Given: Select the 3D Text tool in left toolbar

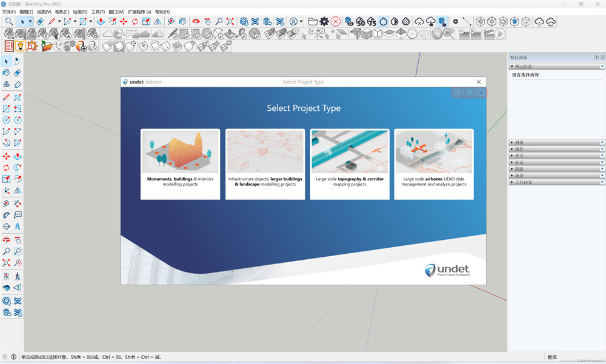Looking at the screenshot, I should coord(18,227).
